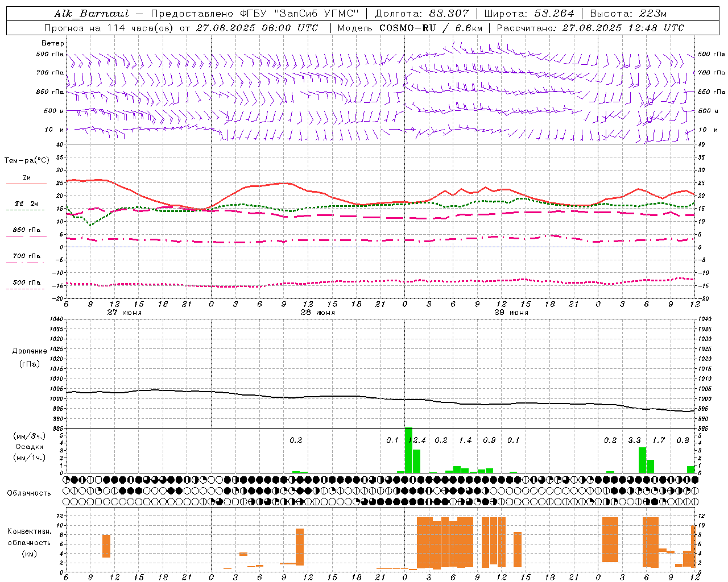Click the 29 июня date label
This screenshot has height=582, width=728.
point(511,313)
